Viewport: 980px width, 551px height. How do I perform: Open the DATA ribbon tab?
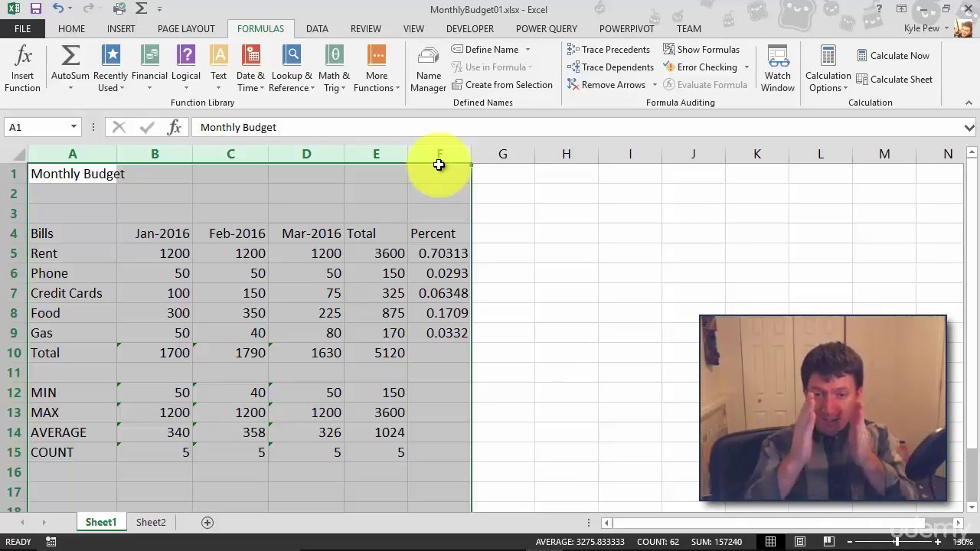317,28
